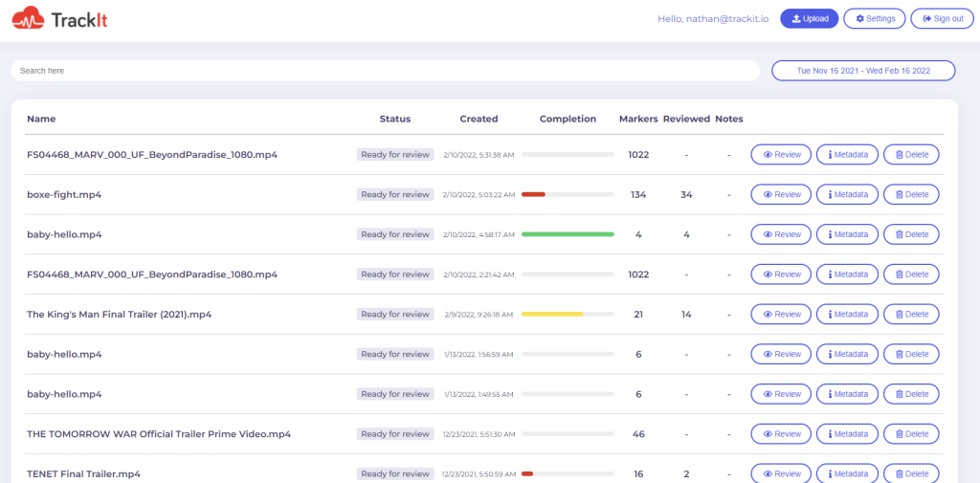Image resolution: width=980 pixels, height=483 pixels.
Task: Delete baby-hello.mp4 created at 1:49:55 AM
Action: coord(911,394)
